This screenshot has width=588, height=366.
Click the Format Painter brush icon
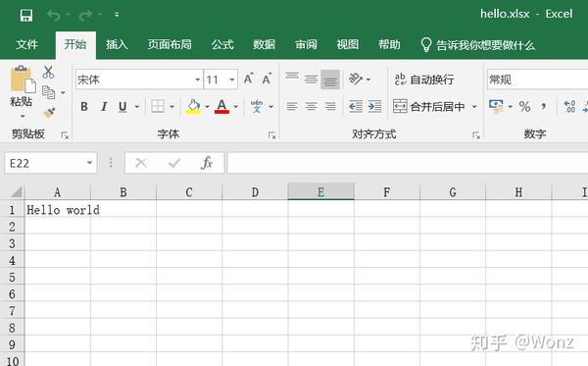[x=49, y=112]
